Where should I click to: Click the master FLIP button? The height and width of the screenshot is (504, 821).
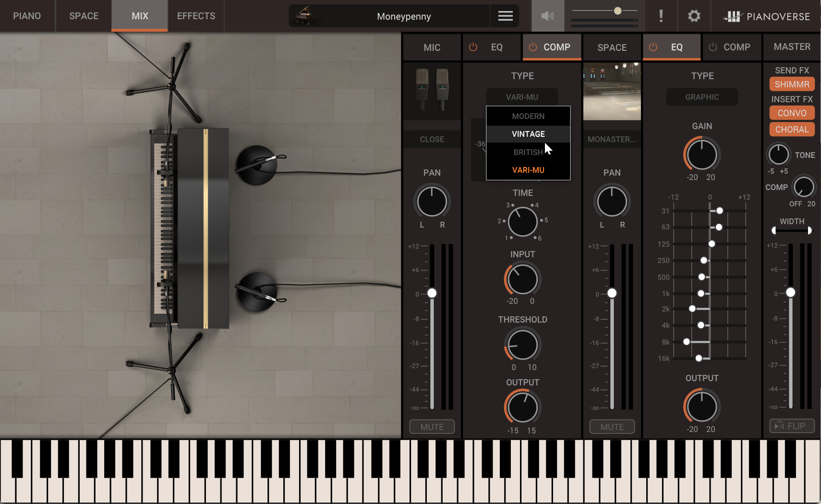[x=792, y=426]
